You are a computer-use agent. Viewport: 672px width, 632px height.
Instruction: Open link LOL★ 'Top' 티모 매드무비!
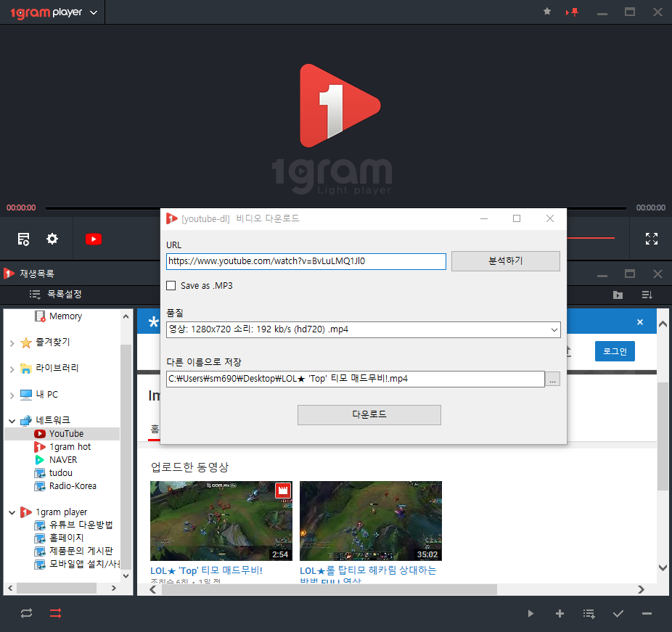[206, 571]
